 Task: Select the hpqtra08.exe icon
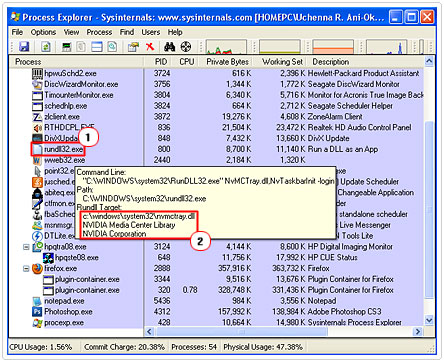click(x=37, y=247)
